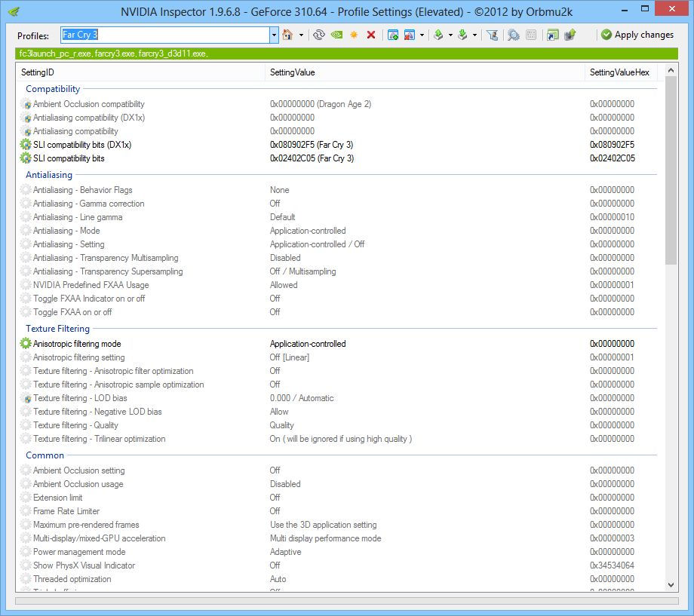Click the SettingValue column header
Viewport: 694px width, 616px height.
tap(425, 72)
